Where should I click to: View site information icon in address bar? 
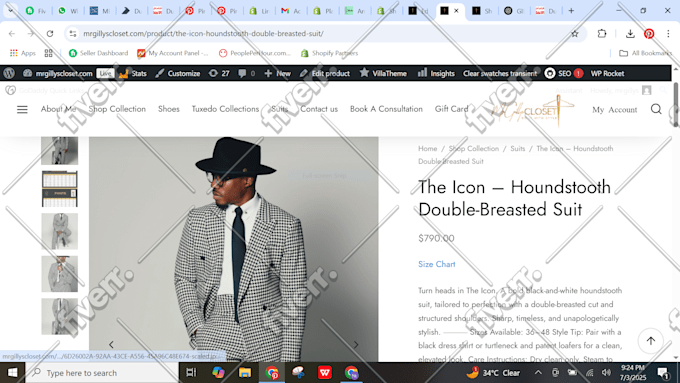pos(73,33)
